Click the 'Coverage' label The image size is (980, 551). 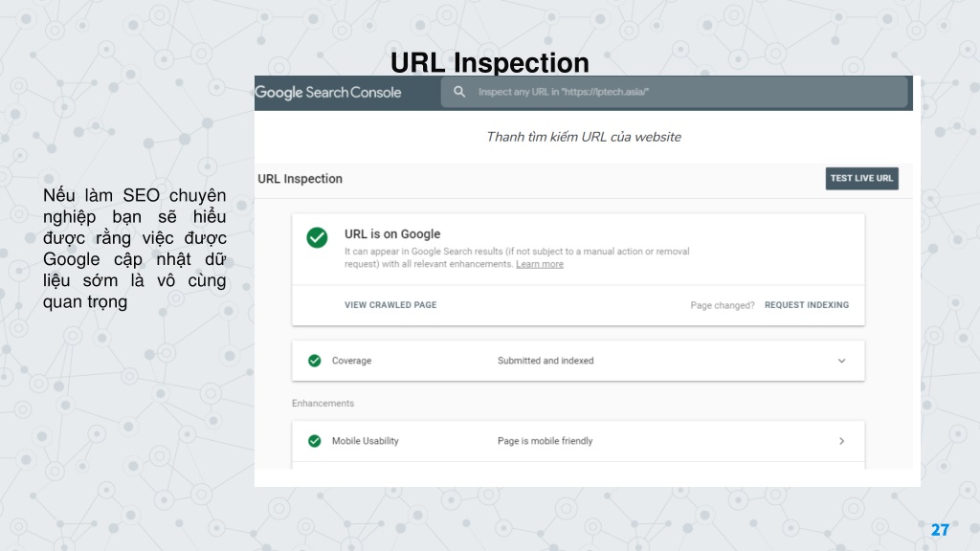(351, 361)
